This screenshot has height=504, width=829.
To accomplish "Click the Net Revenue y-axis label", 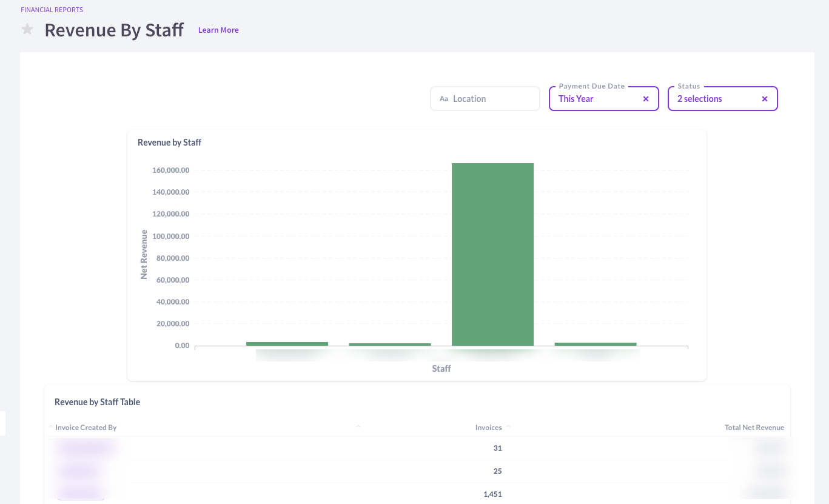I will pos(144,254).
